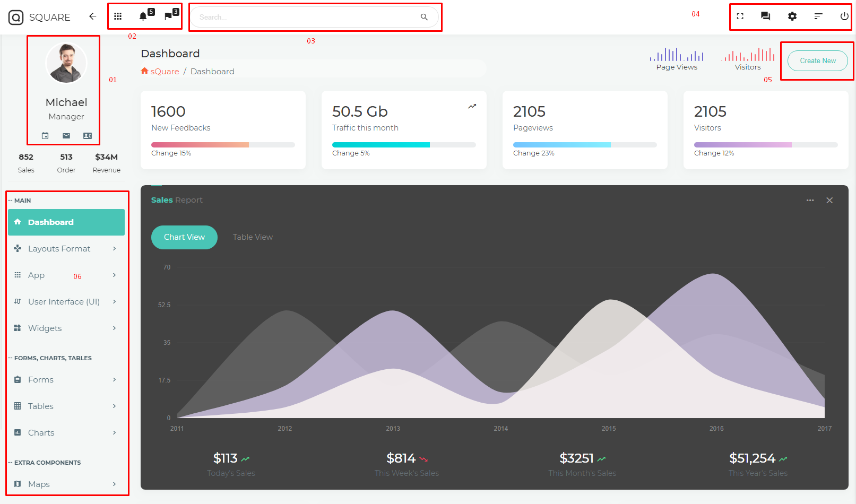856x504 pixels.
Task: Open the notifications bell icon
Action: click(143, 16)
